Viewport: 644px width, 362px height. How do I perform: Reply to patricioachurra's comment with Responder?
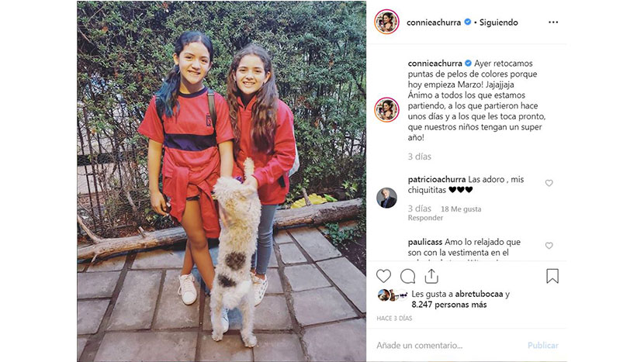(x=425, y=218)
